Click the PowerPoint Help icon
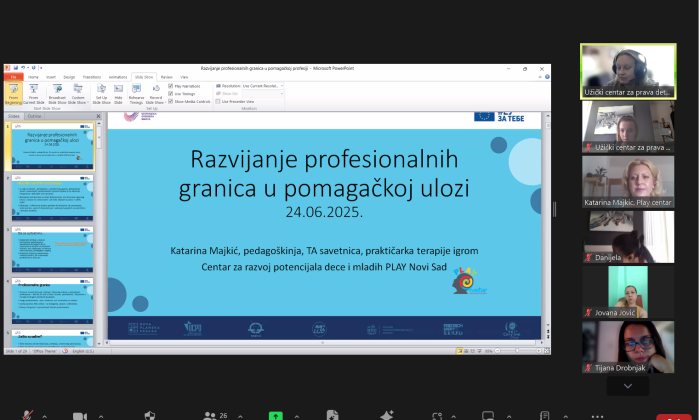 coord(547,77)
